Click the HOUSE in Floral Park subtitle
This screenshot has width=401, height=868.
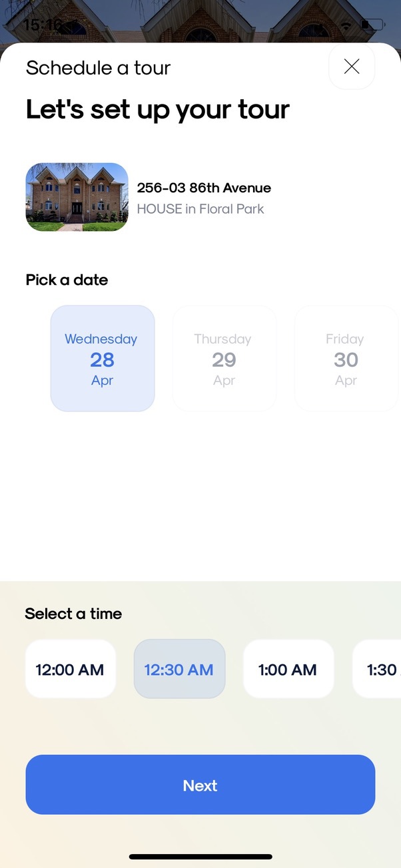(x=200, y=209)
